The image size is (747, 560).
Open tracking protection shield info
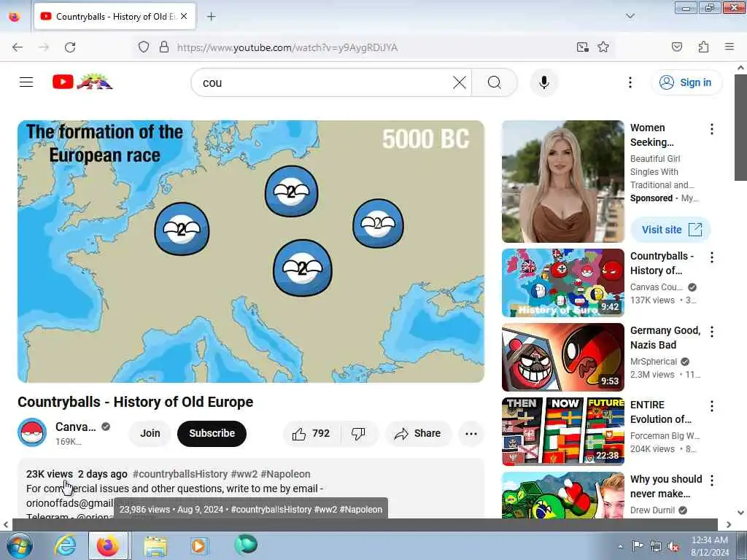144,47
